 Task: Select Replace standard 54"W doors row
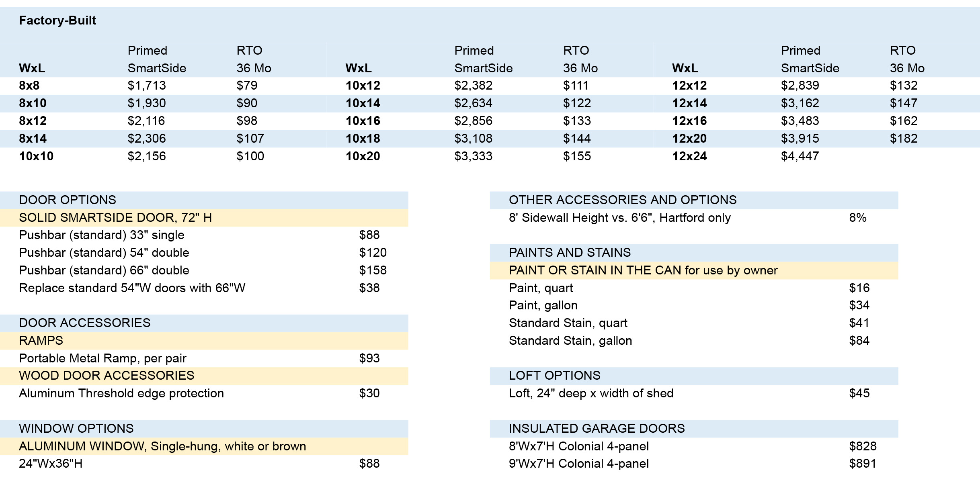tap(204, 288)
